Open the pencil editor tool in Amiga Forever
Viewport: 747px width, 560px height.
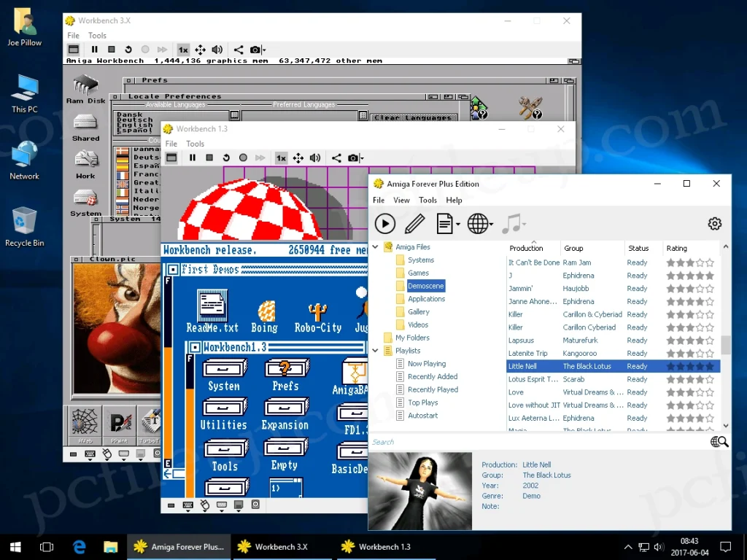[414, 224]
